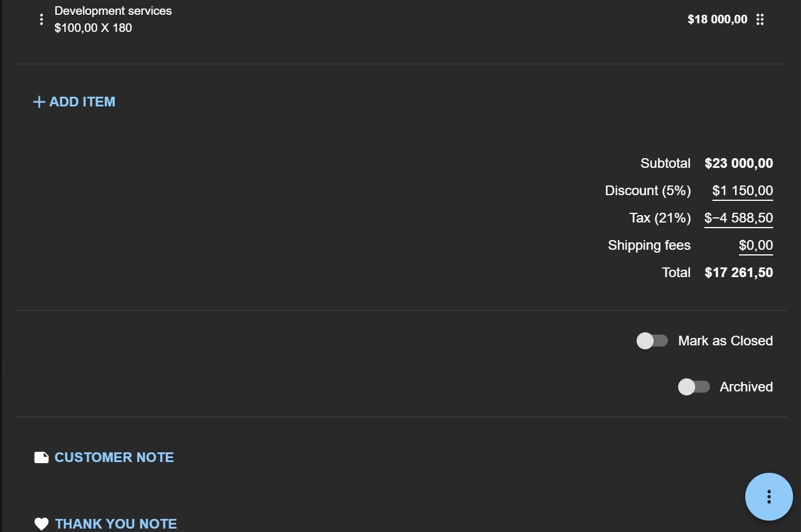Click the Shipping fees label
This screenshot has height=532, width=801.
tap(649, 245)
